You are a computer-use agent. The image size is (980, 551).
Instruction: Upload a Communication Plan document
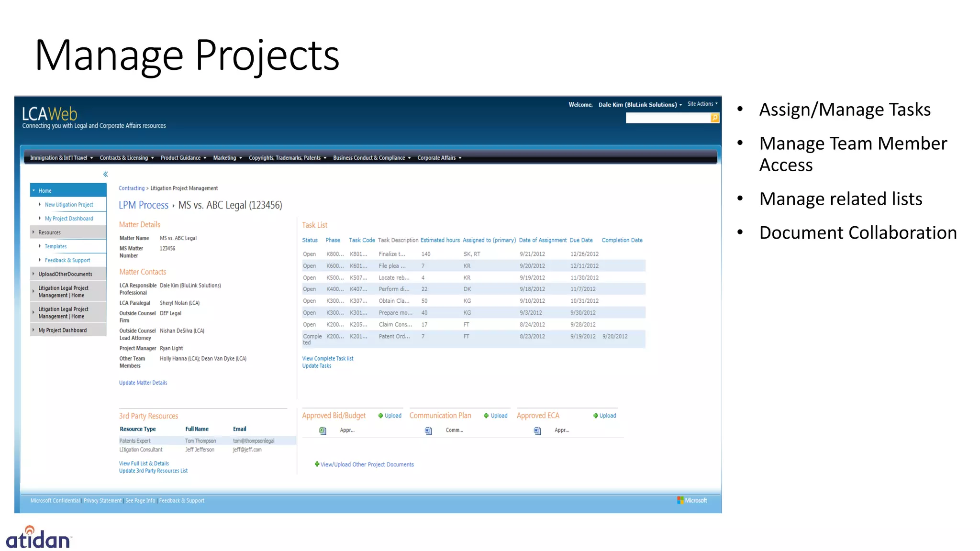[x=495, y=416]
